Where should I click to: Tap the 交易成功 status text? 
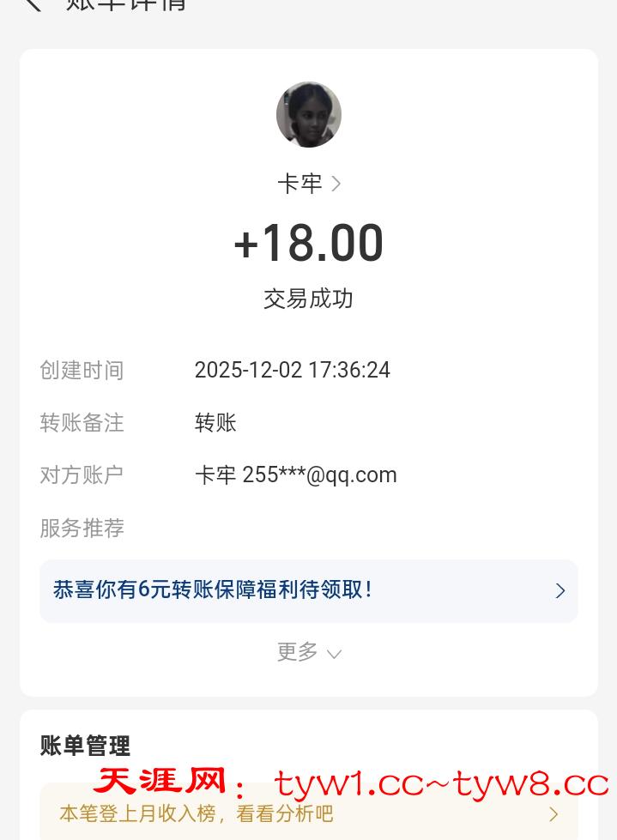point(309,299)
